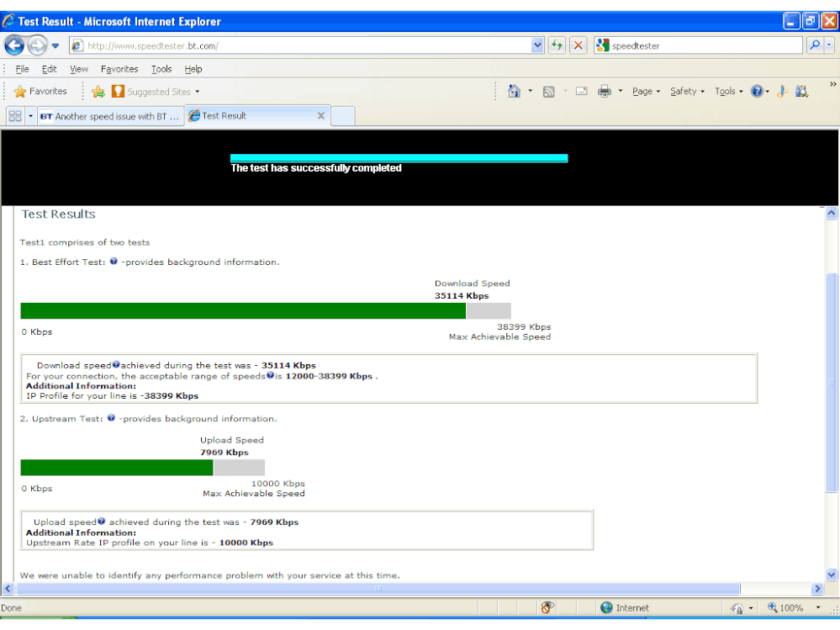
Task: Open the Favorites menu
Action: click(x=119, y=69)
